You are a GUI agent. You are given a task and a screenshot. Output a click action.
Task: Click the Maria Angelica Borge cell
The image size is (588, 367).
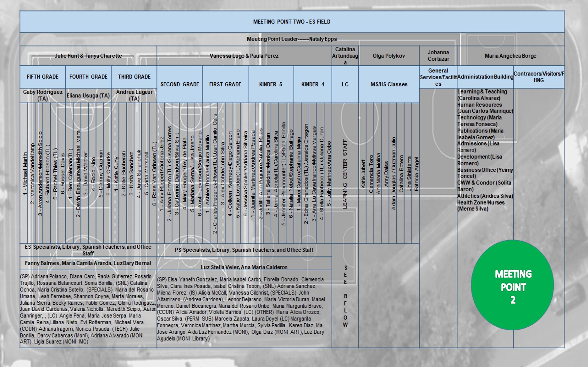[510, 56]
